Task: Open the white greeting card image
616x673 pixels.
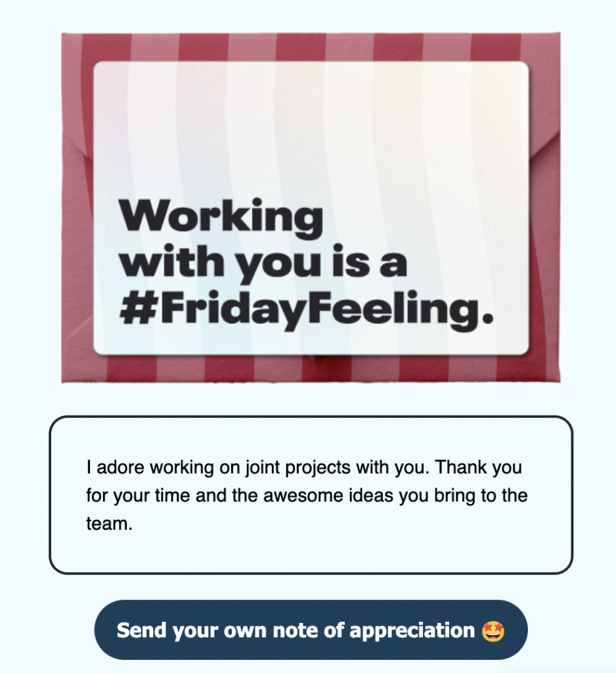Action: coord(311,208)
